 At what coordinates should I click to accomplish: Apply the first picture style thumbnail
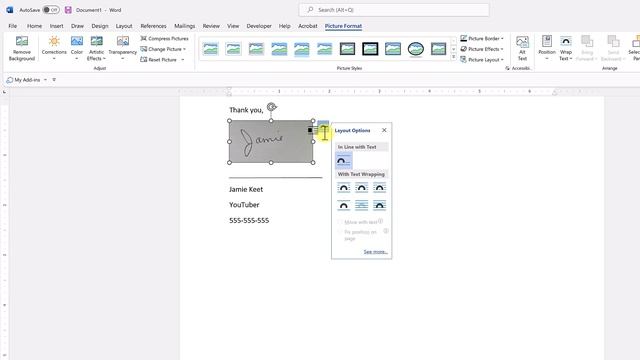pyautogui.click(x=211, y=49)
